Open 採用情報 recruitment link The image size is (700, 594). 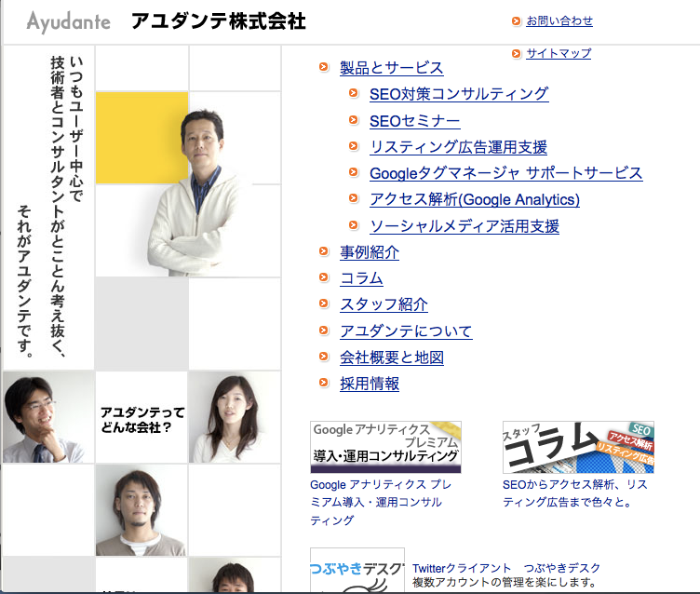(x=370, y=384)
